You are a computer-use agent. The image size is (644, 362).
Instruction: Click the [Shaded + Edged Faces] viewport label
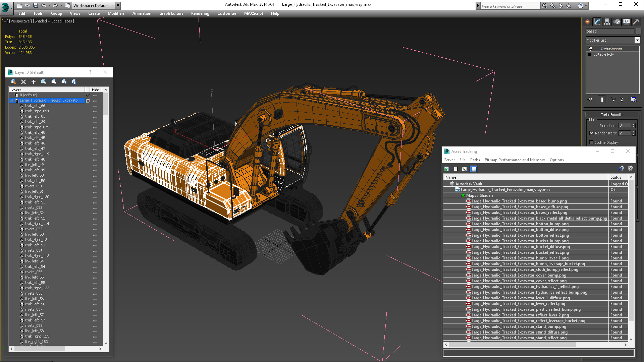pyautogui.click(x=53, y=21)
